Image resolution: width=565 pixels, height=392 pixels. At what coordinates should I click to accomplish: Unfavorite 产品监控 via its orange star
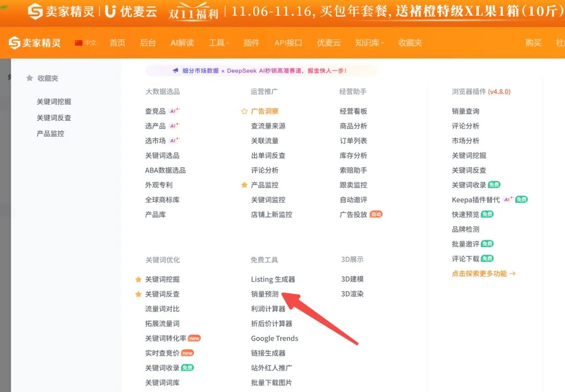tap(244, 185)
